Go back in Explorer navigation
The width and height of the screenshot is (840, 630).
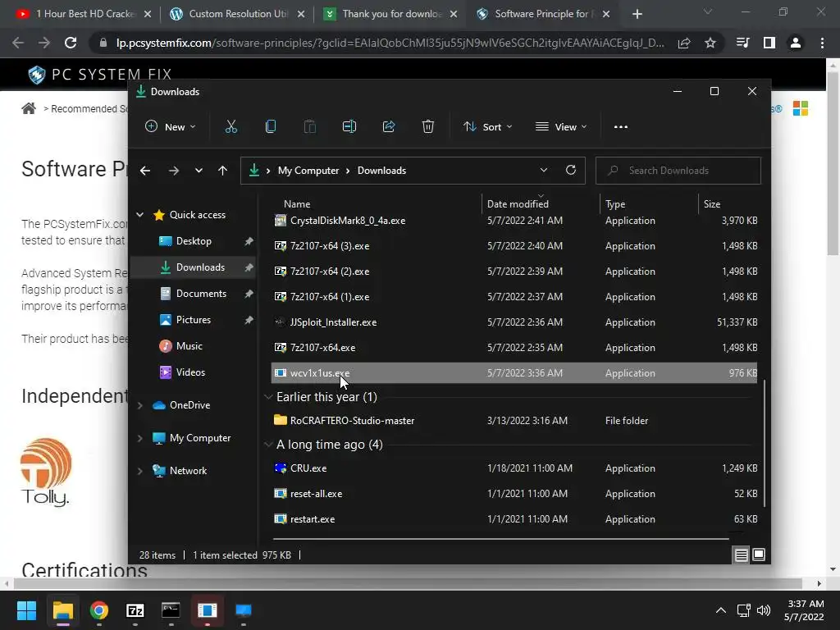(145, 171)
